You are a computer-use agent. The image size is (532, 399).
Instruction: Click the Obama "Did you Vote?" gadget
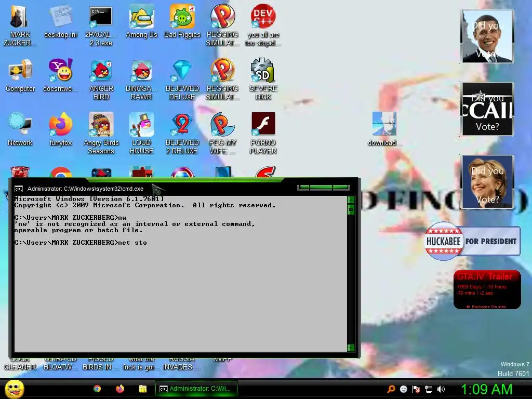(487, 36)
